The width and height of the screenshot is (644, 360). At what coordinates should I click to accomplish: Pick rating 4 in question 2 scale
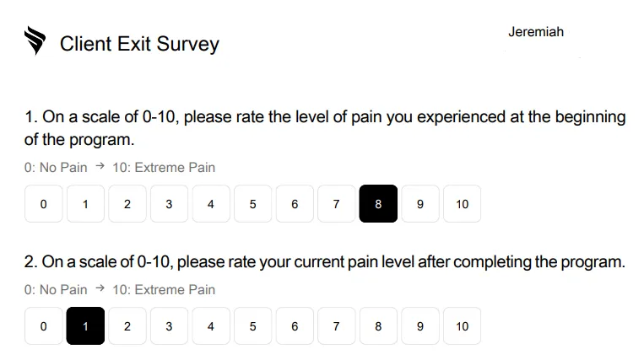(x=211, y=326)
